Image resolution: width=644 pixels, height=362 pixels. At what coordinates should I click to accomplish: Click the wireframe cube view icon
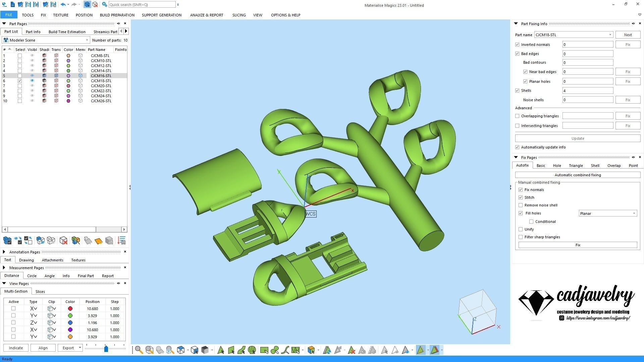click(x=181, y=350)
